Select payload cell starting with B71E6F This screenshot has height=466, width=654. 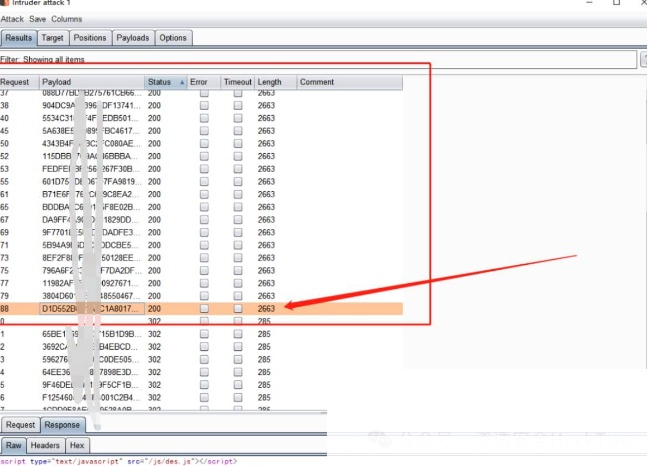click(x=92, y=195)
